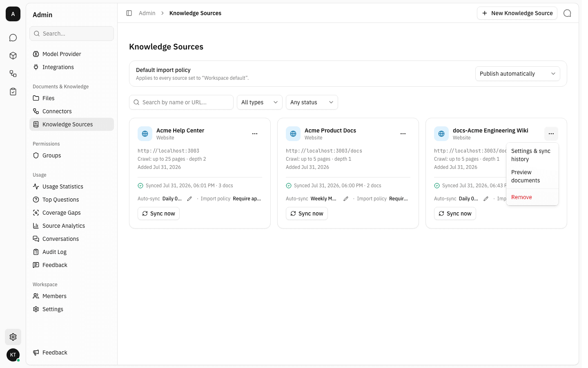Open Groups under Permissions
588x368 pixels.
pos(71,155)
